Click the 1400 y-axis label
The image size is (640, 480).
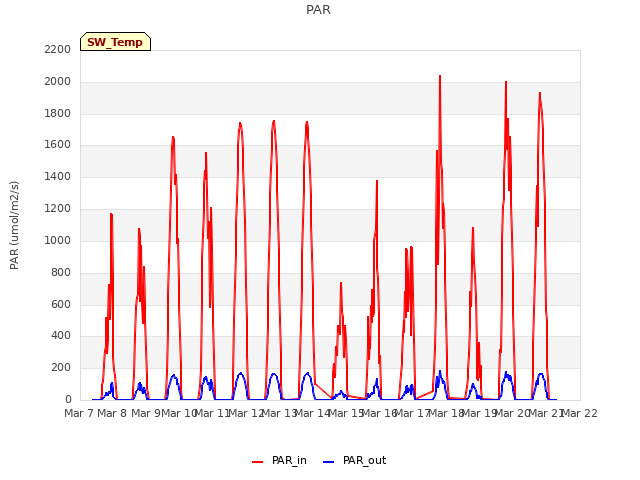(x=58, y=177)
